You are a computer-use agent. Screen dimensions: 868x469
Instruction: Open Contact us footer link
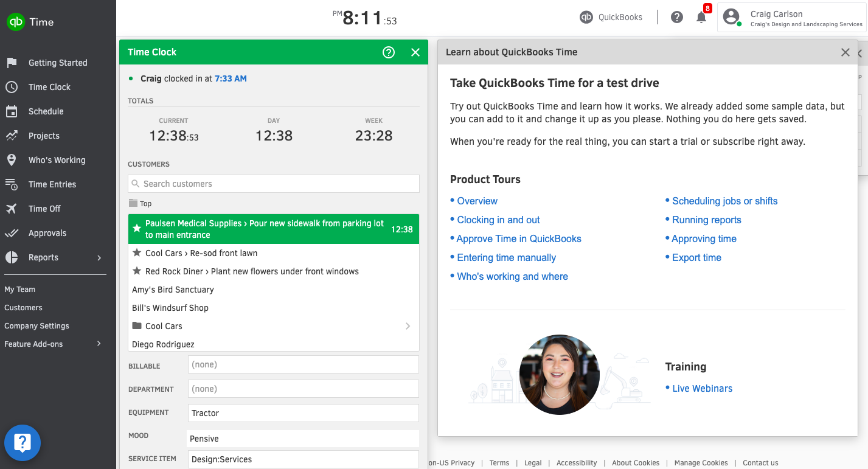pos(760,463)
